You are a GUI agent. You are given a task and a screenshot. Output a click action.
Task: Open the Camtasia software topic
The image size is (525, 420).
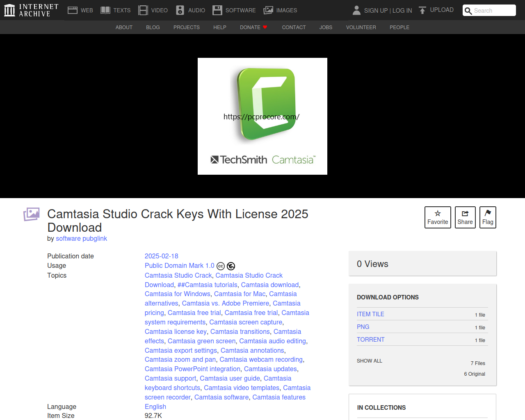click(x=221, y=397)
